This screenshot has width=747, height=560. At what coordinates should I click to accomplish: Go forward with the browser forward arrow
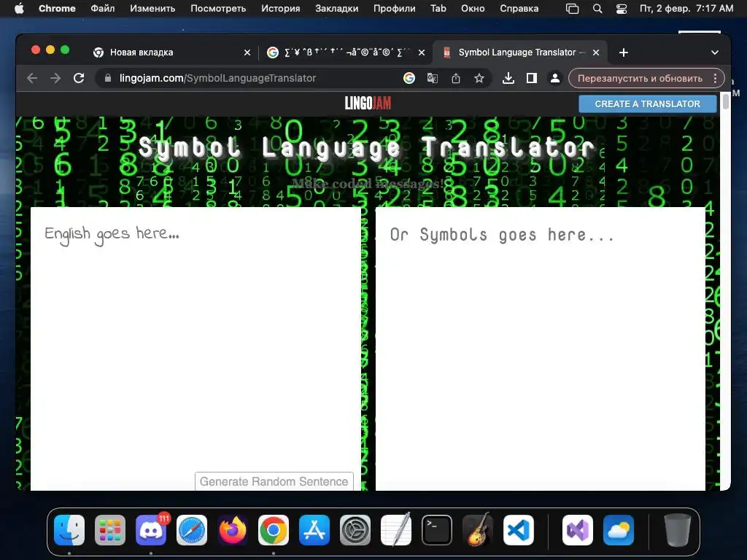click(x=55, y=78)
